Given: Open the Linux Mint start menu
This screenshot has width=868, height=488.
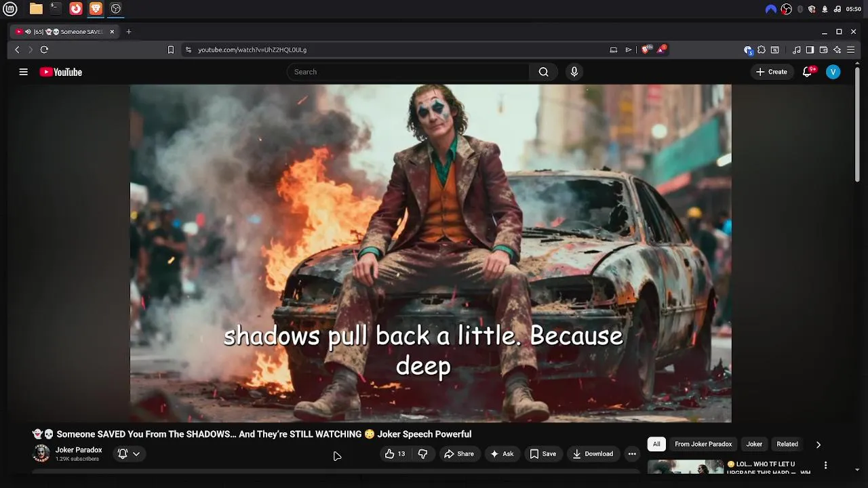Looking at the screenshot, I should coord(10,9).
